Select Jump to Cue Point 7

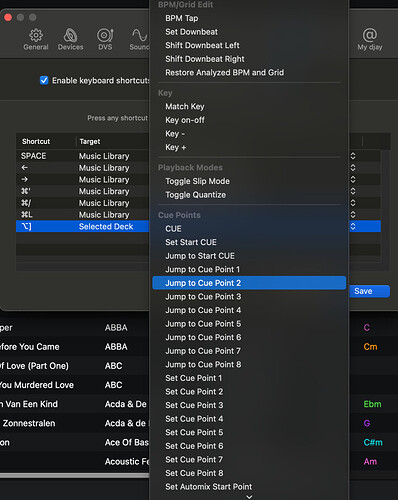coord(249,351)
